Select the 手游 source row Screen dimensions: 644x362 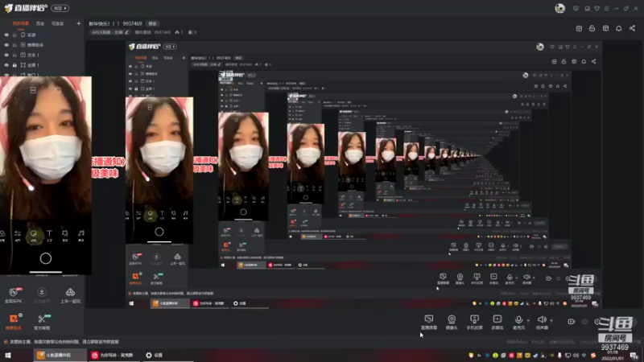[42, 35]
